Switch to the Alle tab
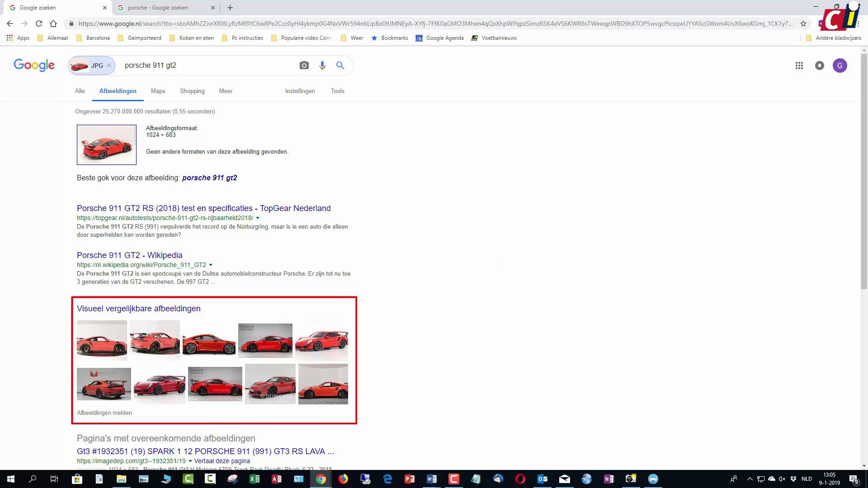Image resolution: width=868 pixels, height=488 pixels. click(80, 91)
